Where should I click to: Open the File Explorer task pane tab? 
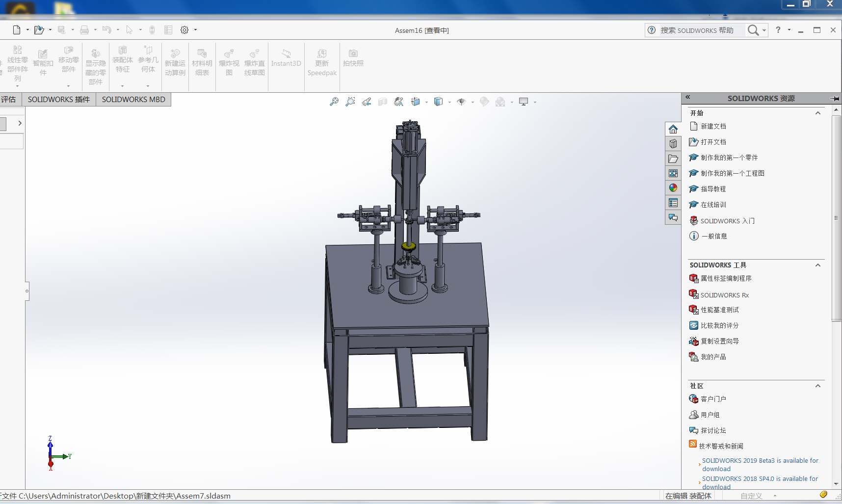(x=673, y=159)
